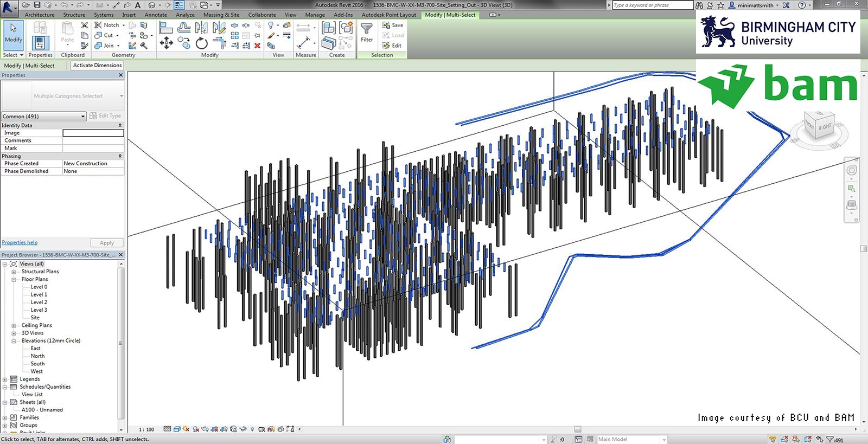
Task: Toggle Select Pinned Elements in status bar
Action: pyautogui.click(x=796, y=439)
